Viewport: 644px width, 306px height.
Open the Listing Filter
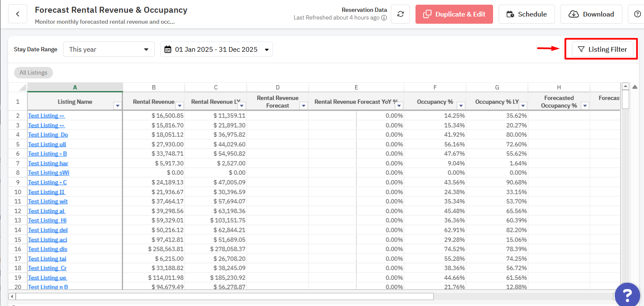[602, 49]
